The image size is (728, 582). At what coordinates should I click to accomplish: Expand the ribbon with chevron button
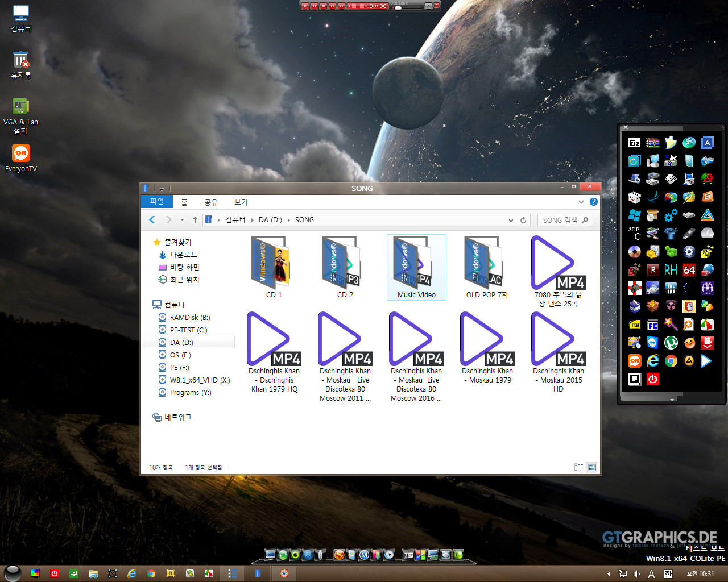(581, 202)
